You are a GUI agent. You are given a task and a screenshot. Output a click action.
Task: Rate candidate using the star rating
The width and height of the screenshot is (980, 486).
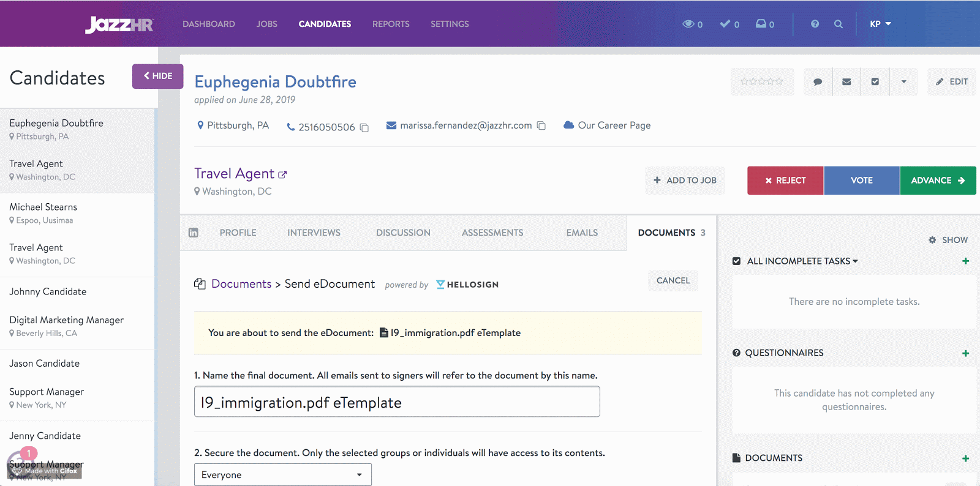click(x=762, y=81)
